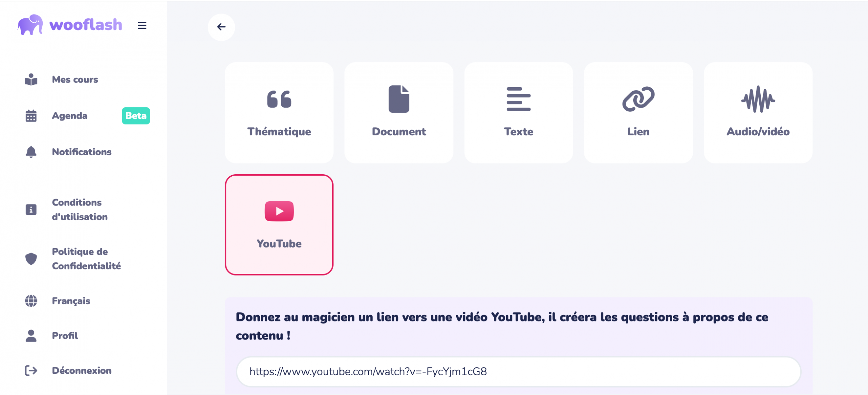This screenshot has height=395, width=868.
Task: Select the Lien chain-link icon
Action: pos(638,99)
